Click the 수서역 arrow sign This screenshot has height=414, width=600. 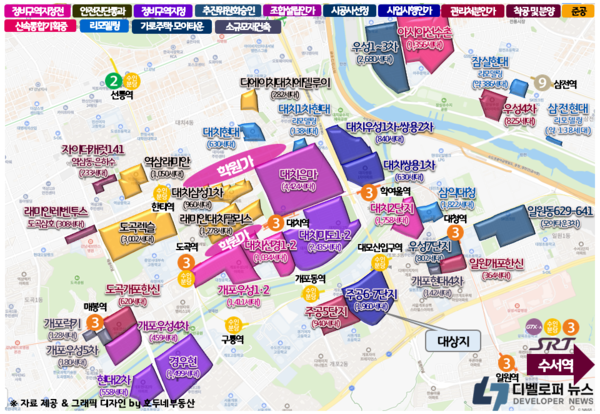click(x=560, y=362)
